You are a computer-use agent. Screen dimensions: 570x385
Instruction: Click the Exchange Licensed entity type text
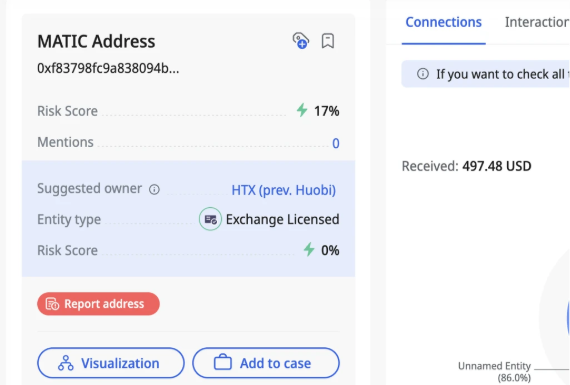tap(282, 219)
